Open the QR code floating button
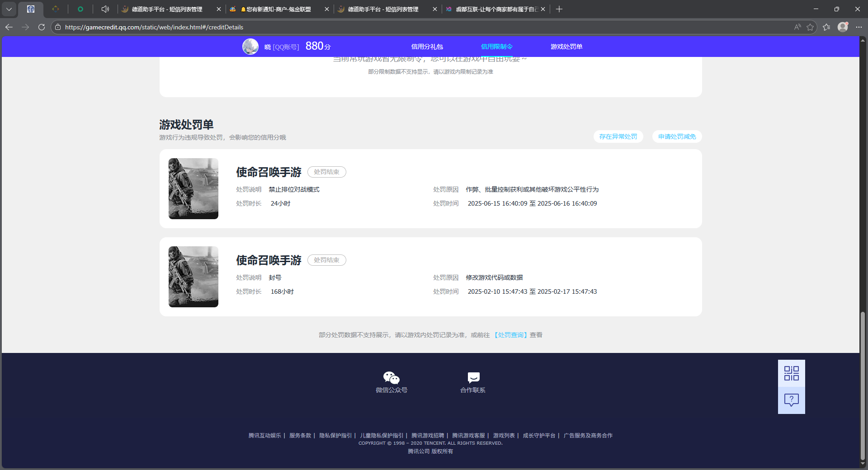Screen dimensions: 868x470 (792, 373)
